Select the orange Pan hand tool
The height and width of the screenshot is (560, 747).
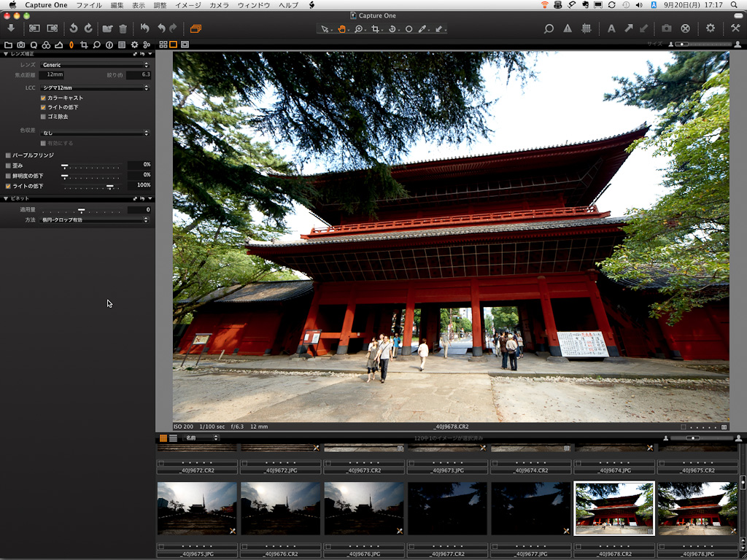click(x=342, y=29)
